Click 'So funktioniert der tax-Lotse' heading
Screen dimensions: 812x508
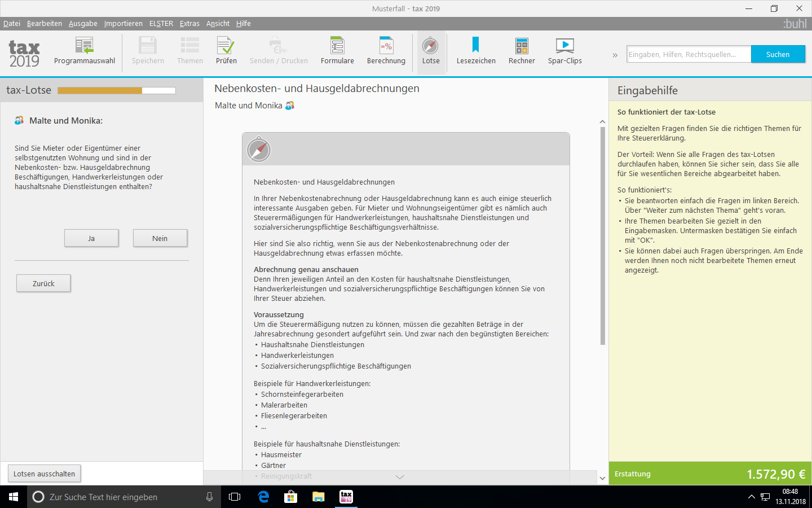pyautogui.click(x=667, y=112)
